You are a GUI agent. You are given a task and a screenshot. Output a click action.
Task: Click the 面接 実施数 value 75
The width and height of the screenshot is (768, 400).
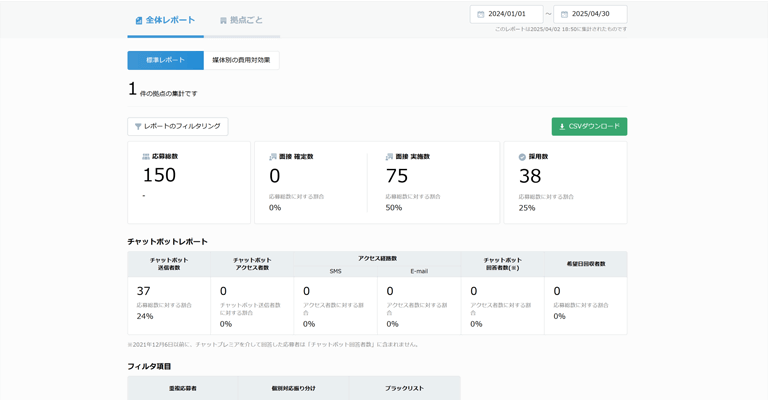click(397, 176)
